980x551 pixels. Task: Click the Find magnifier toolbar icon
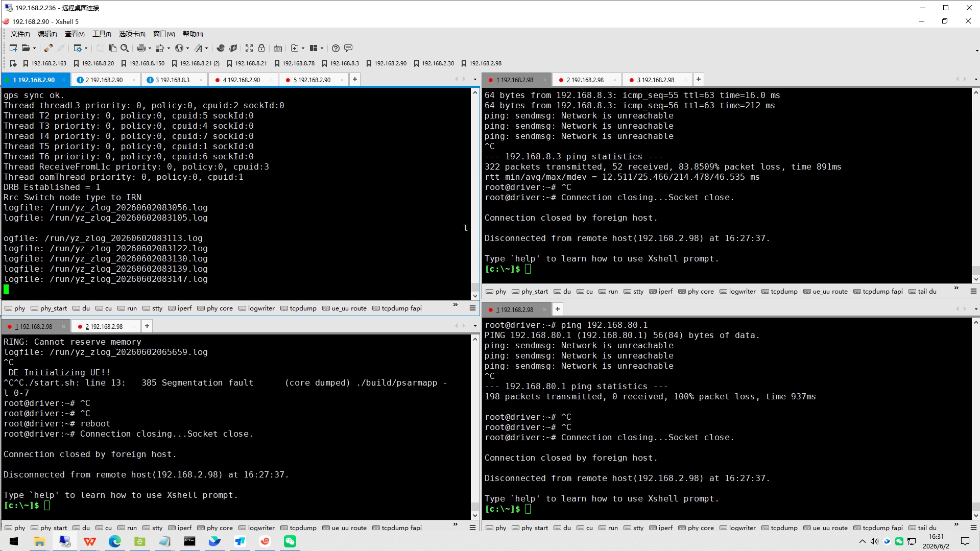pyautogui.click(x=125, y=48)
